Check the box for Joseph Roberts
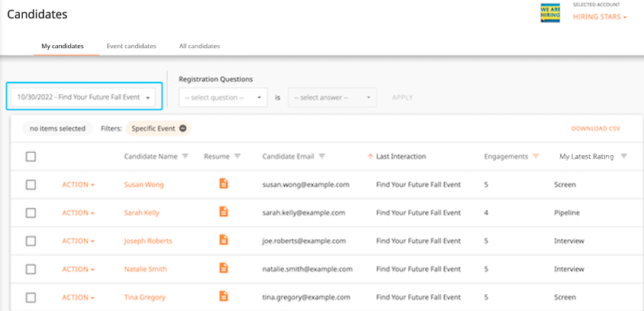The height and width of the screenshot is (311, 644). [31, 241]
